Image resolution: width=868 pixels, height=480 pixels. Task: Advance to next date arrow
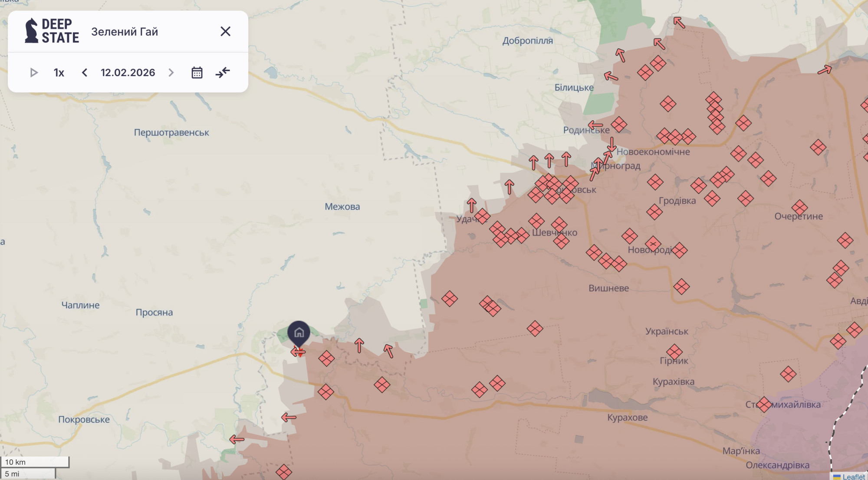pyautogui.click(x=171, y=72)
